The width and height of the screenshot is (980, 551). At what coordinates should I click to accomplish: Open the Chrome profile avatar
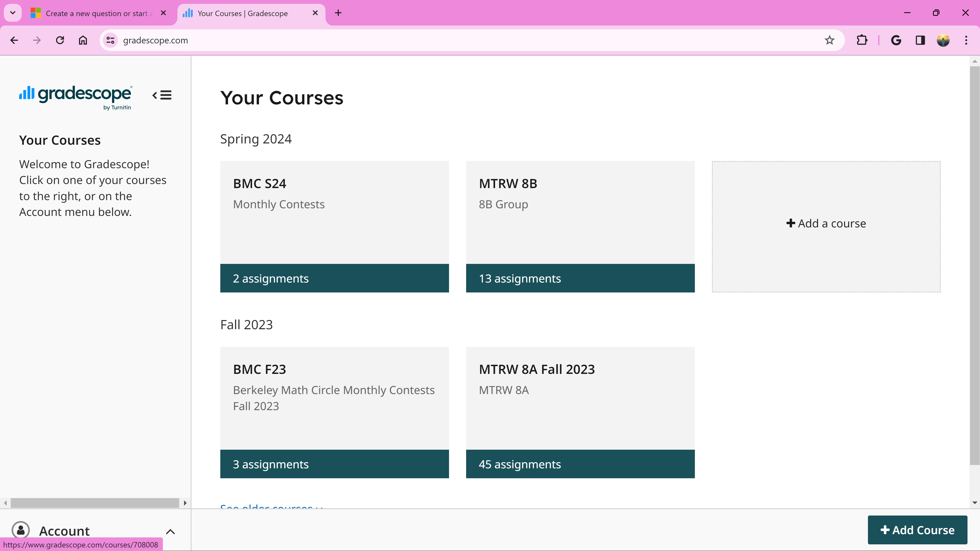(943, 40)
